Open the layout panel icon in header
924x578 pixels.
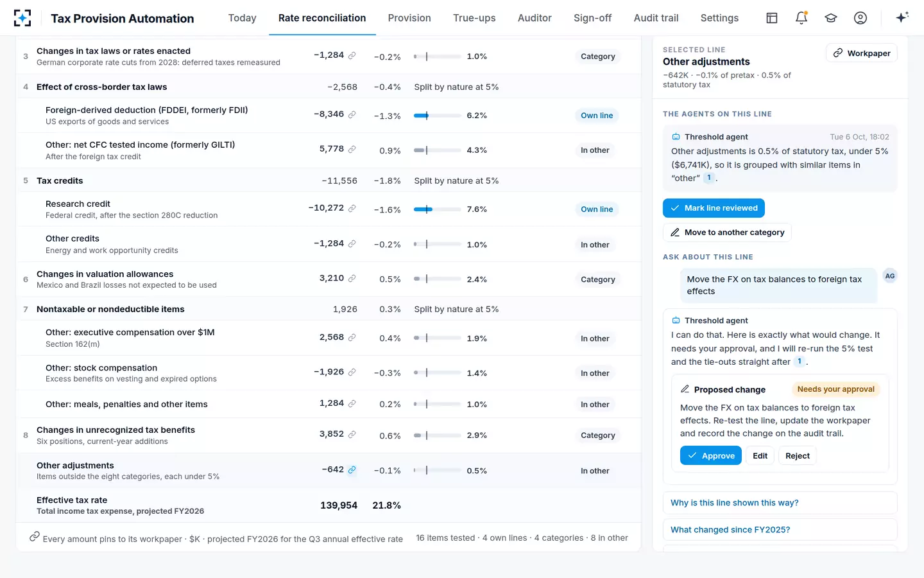pyautogui.click(x=772, y=18)
